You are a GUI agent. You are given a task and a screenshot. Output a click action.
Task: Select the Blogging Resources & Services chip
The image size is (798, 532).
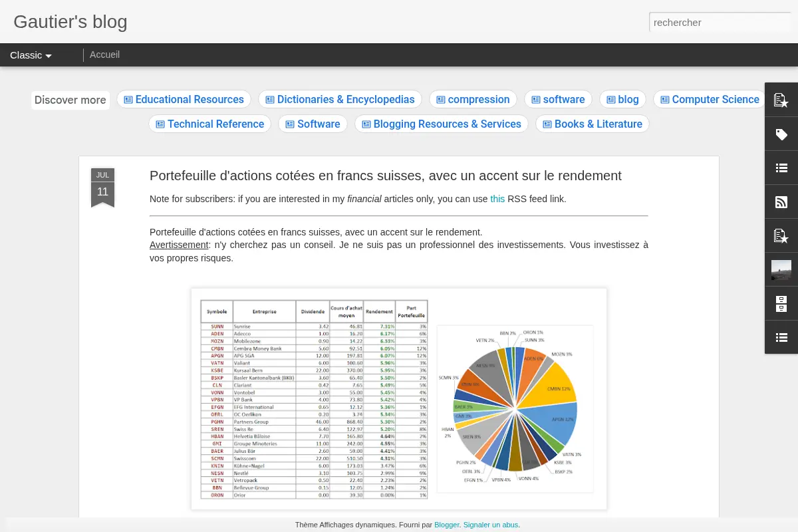coord(442,124)
